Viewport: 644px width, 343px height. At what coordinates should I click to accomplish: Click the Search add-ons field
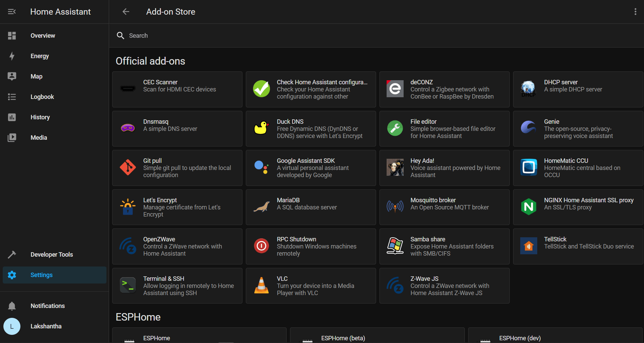point(376,36)
